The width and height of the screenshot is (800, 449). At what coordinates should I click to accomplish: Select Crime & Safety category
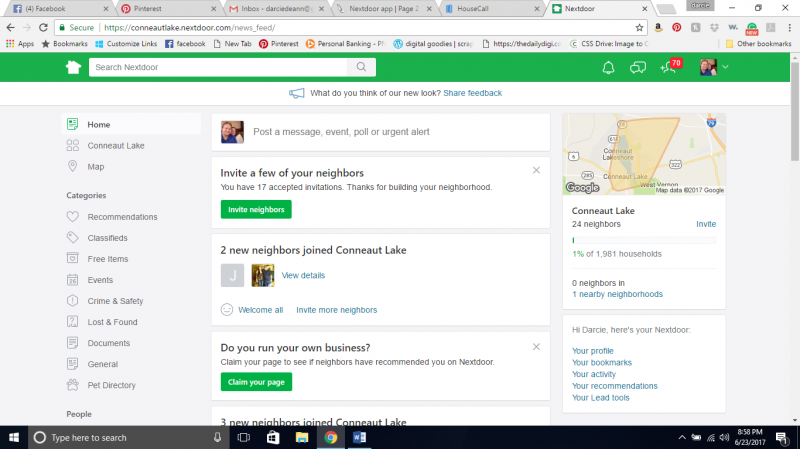115,301
